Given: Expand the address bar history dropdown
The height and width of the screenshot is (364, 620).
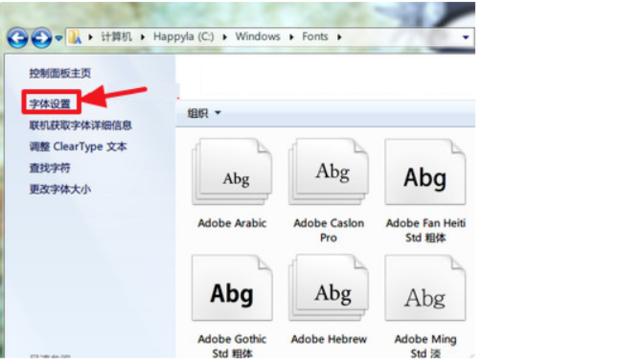Looking at the screenshot, I should [465, 38].
